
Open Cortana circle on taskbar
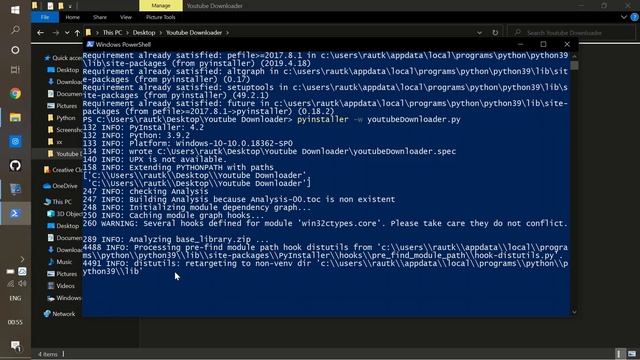pos(15,50)
